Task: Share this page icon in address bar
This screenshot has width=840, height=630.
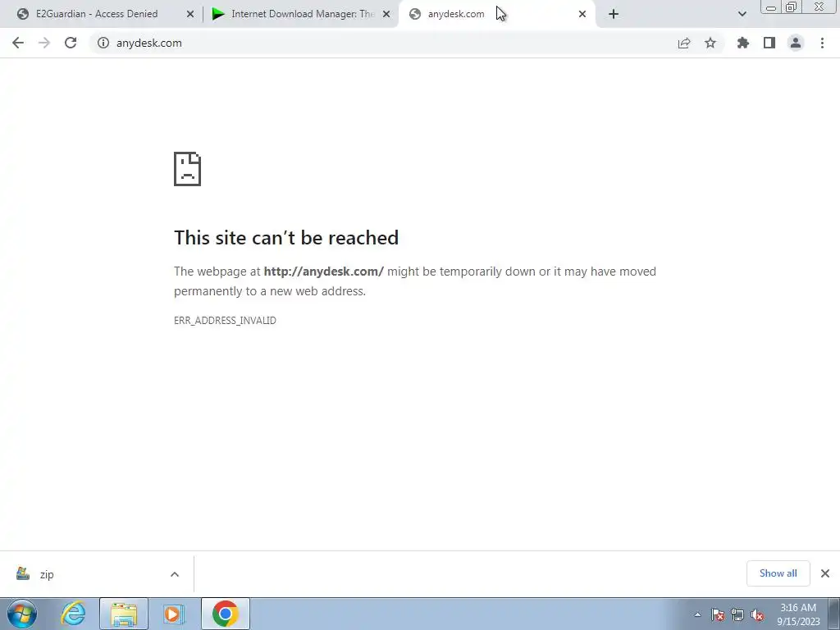Action: tap(684, 43)
